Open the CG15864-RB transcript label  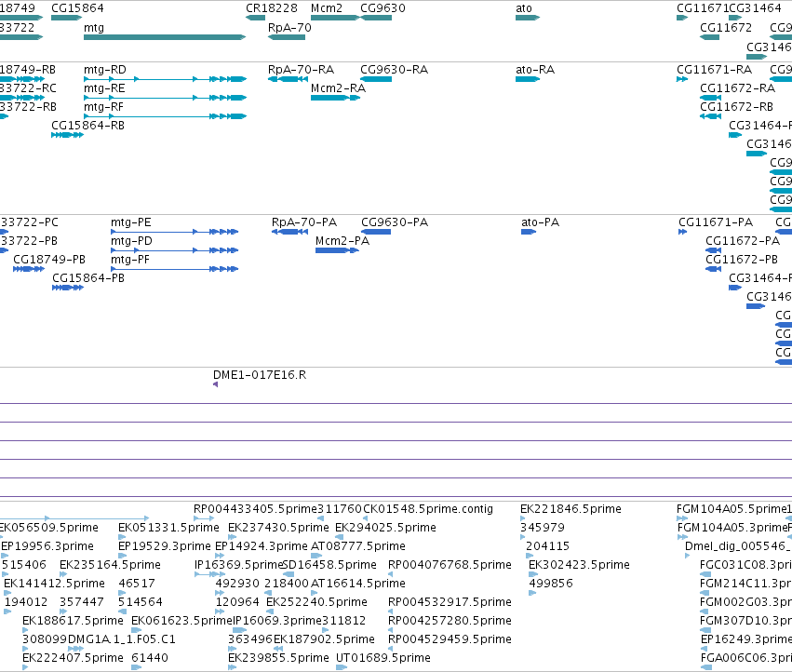tap(87, 126)
